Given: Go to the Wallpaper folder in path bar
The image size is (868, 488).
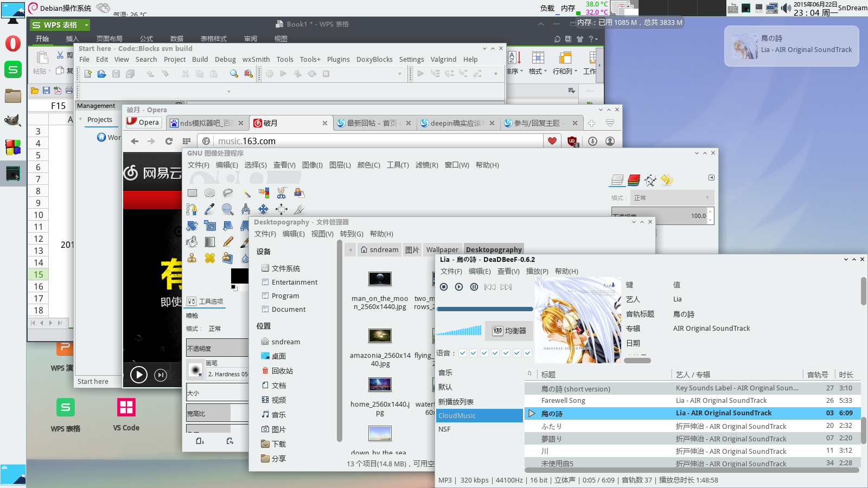Looking at the screenshot, I should point(442,249).
